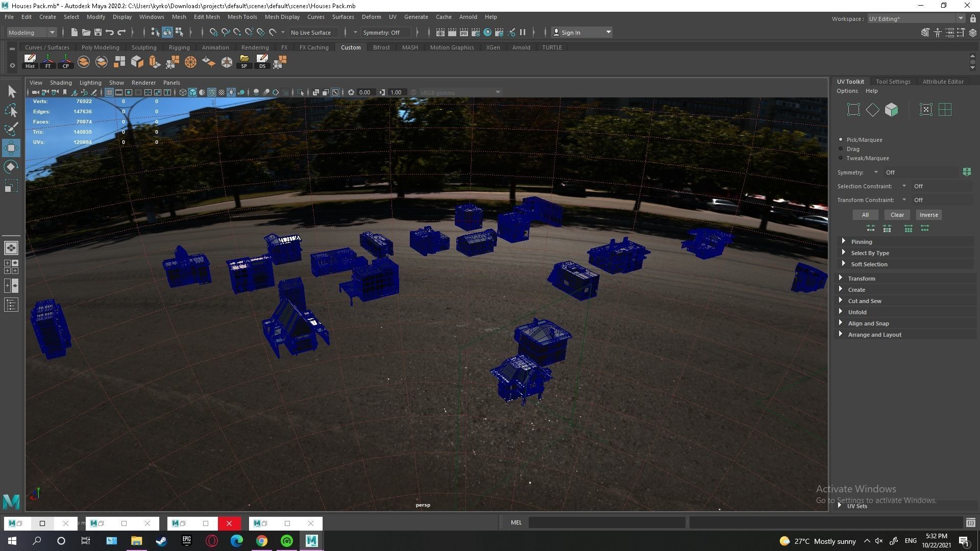
Task: Select the Rotate tool in the left toolbox
Action: 11,167
